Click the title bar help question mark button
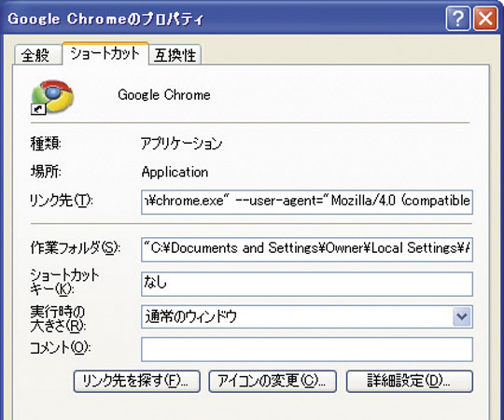The image size is (504, 420). [x=457, y=19]
